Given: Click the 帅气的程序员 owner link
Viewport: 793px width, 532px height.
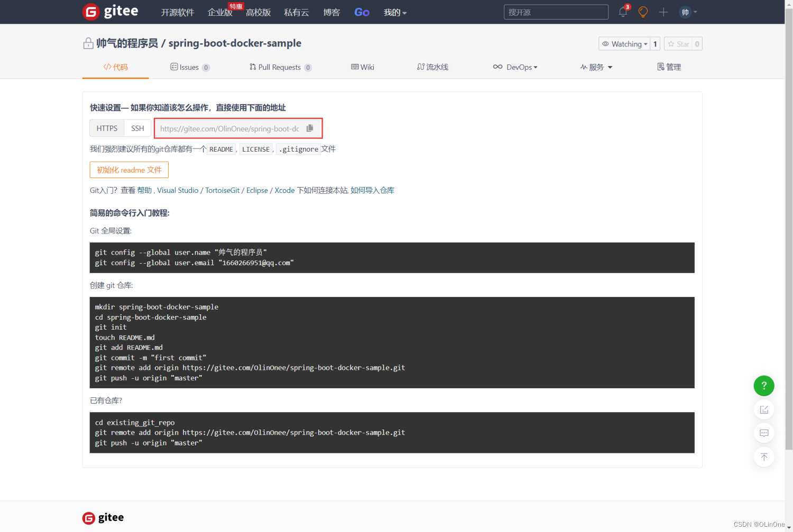Looking at the screenshot, I should (x=127, y=43).
